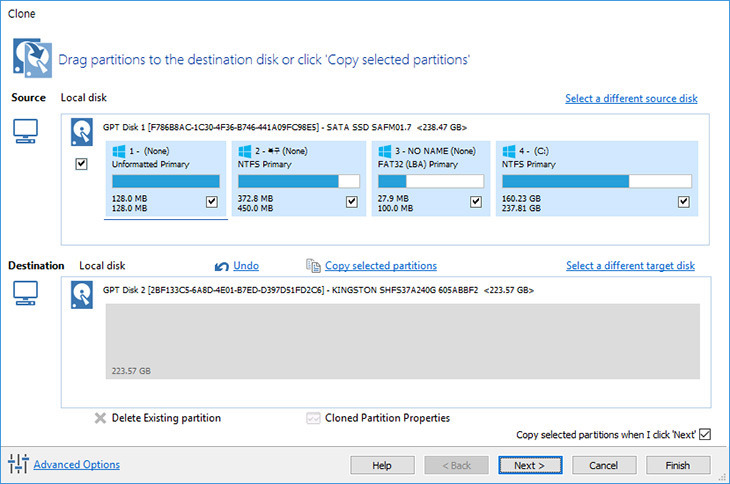730x484 pixels.
Task: Click the GPT Disk 1 drive icon
Action: coord(81,132)
